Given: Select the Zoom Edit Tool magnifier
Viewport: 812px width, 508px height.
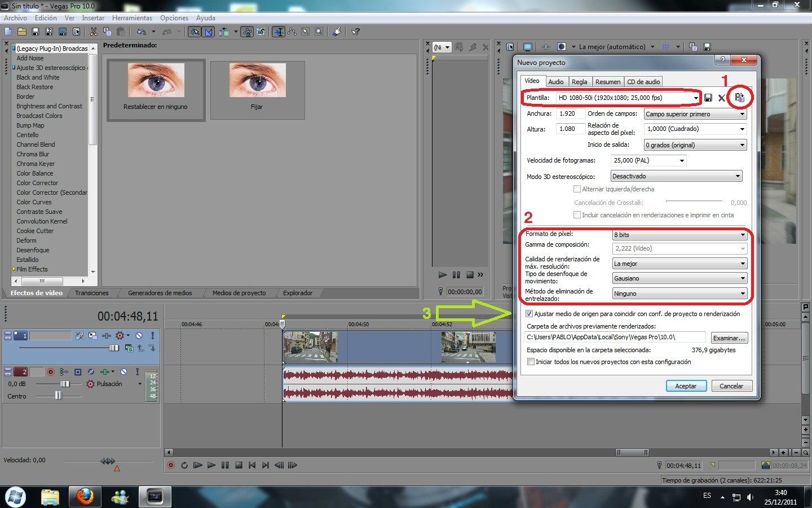Looking at the screenshot, I should coord(319,32).
